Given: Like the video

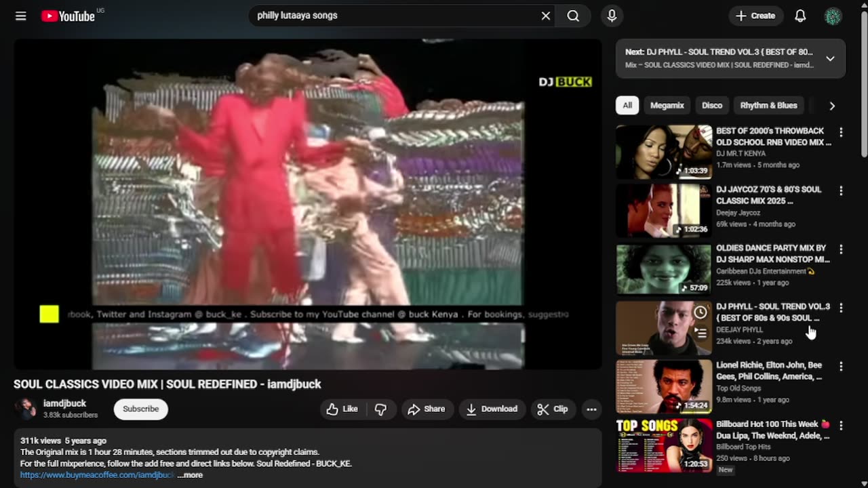Looking at the screenshot, I should point(342,409).
